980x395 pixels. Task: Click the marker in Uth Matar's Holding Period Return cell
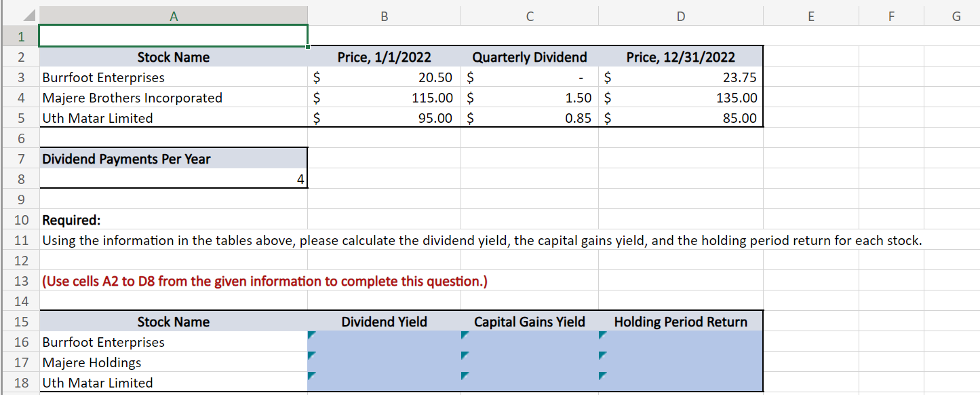602,377
